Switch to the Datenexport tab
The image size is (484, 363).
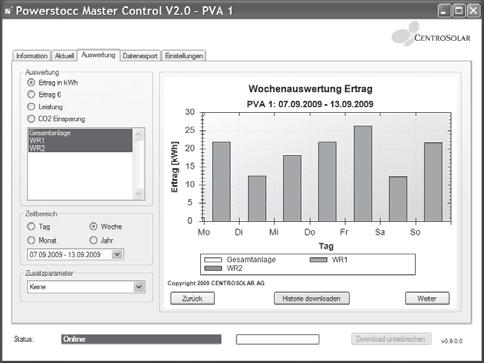(140, 56)
